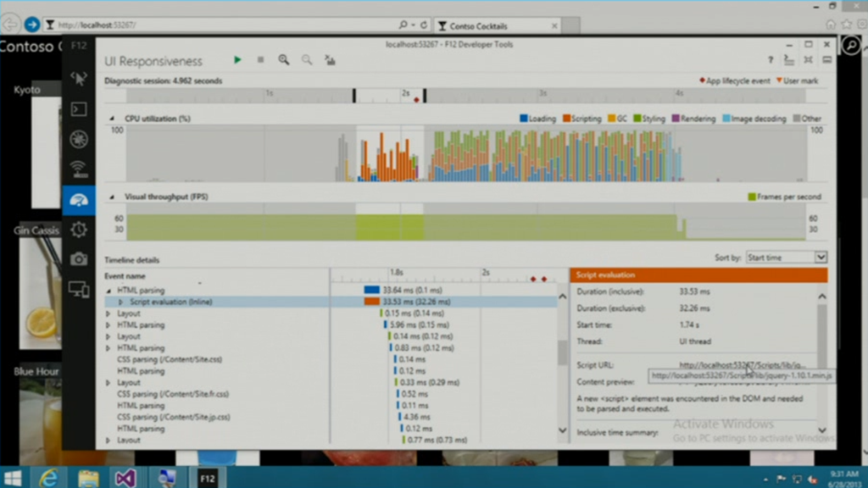Image resolution: width=868 pixels, height=488 pixels.
Task: Click the details pane scrollbar down arrow
Action: [x=822, y=430]
